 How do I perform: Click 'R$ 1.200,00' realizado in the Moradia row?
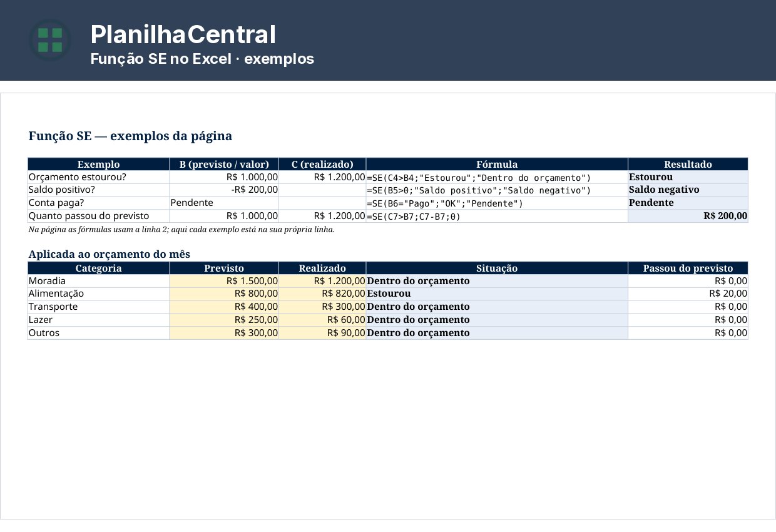pos(322,281)
